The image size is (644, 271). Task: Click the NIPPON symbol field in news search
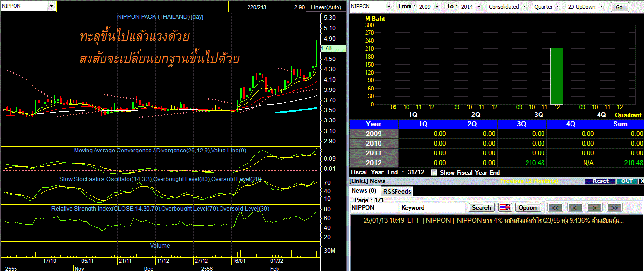pyautogui.click(x=374, y=207)
